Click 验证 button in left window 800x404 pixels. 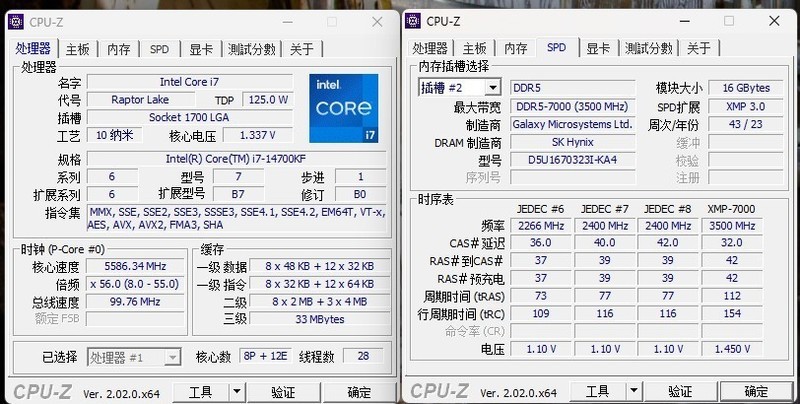pos(283,392)
